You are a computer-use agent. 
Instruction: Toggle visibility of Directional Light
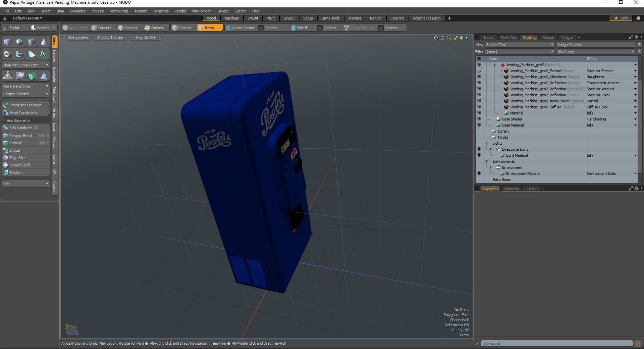click(479, 149)
